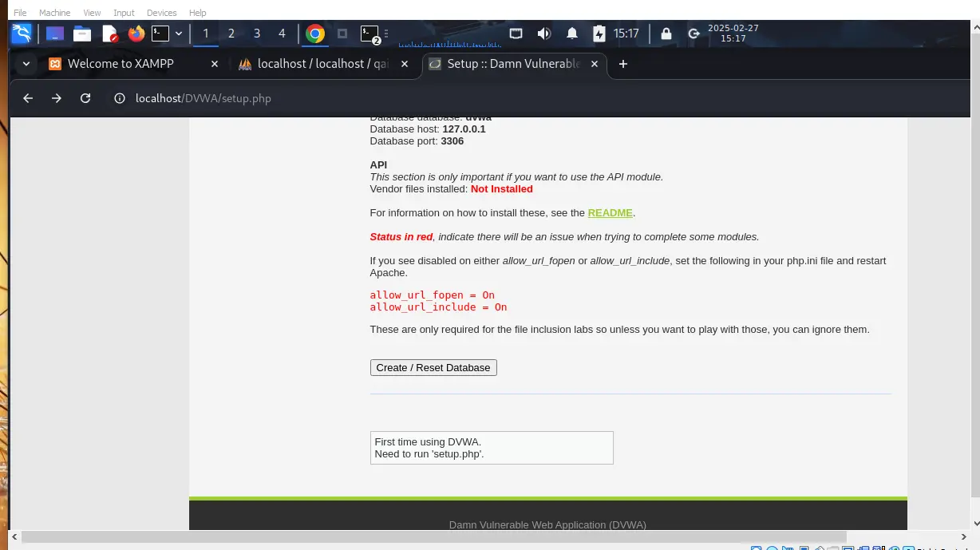Click the log out session icon

pos(694,34)
